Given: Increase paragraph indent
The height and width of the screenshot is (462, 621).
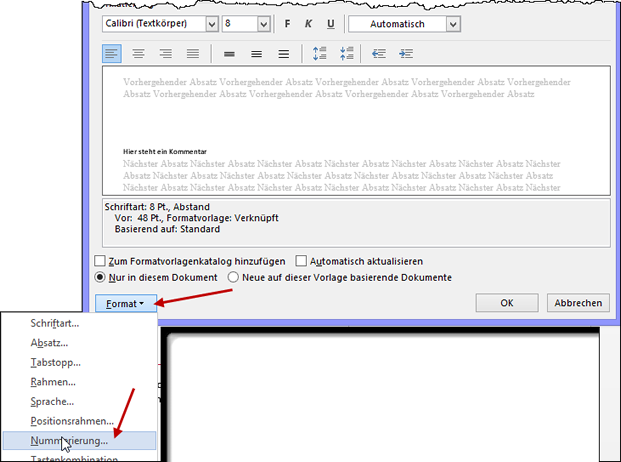Looking at the screenshot, I should [x=407, y=53].
